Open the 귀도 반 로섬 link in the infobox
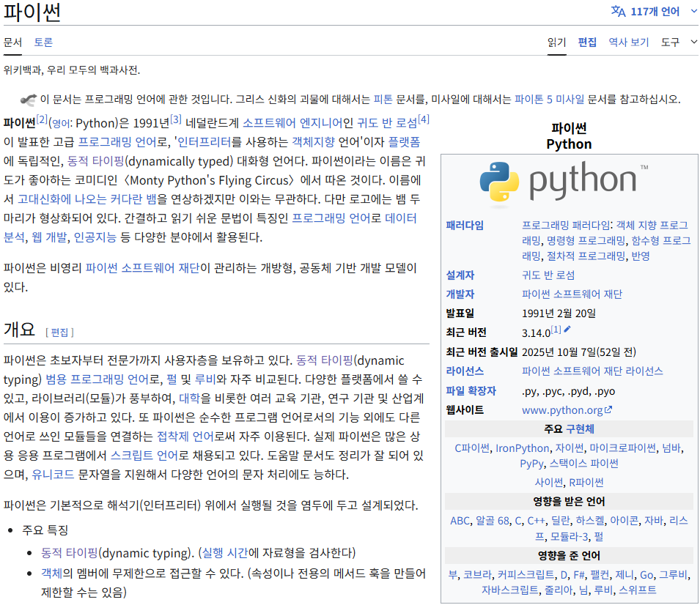The height and width of the screenshot is (605, 700). (548, 275)
